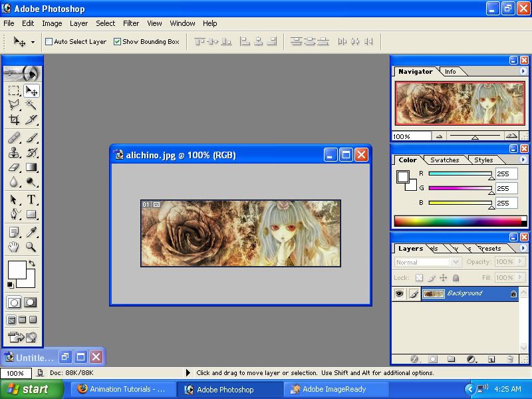The image size is (532, 399).
Task: Open the File menu
Action: point(9,23)
